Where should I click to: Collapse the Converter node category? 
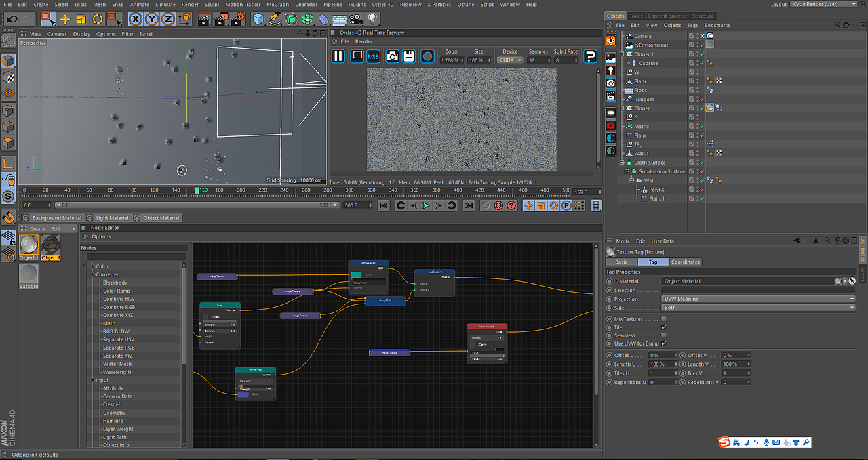click(x=93, y=274)
